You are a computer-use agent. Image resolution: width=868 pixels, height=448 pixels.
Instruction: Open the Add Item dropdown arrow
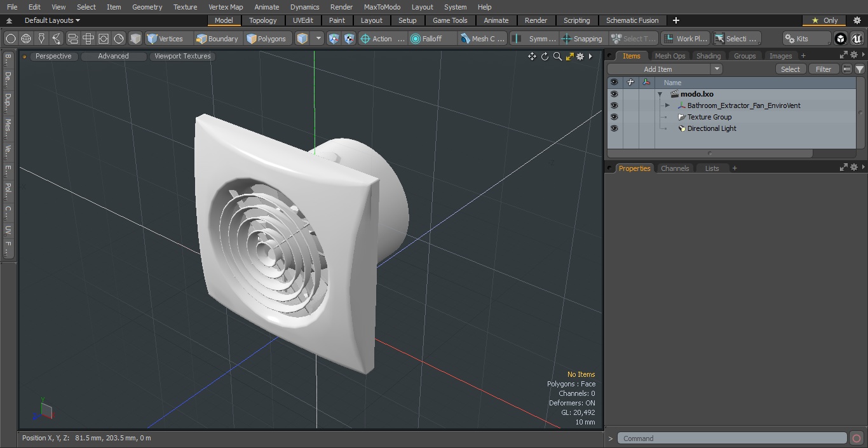(717, 69)
